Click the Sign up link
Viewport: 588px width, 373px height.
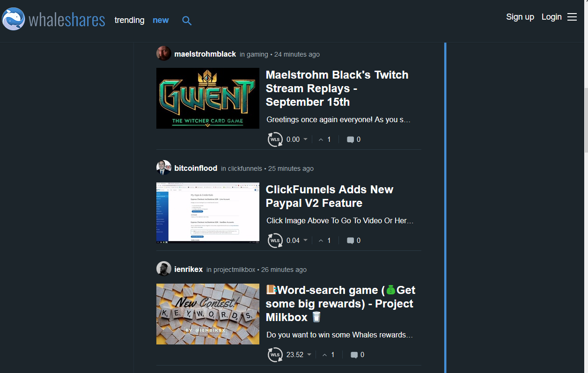(520, 17)
